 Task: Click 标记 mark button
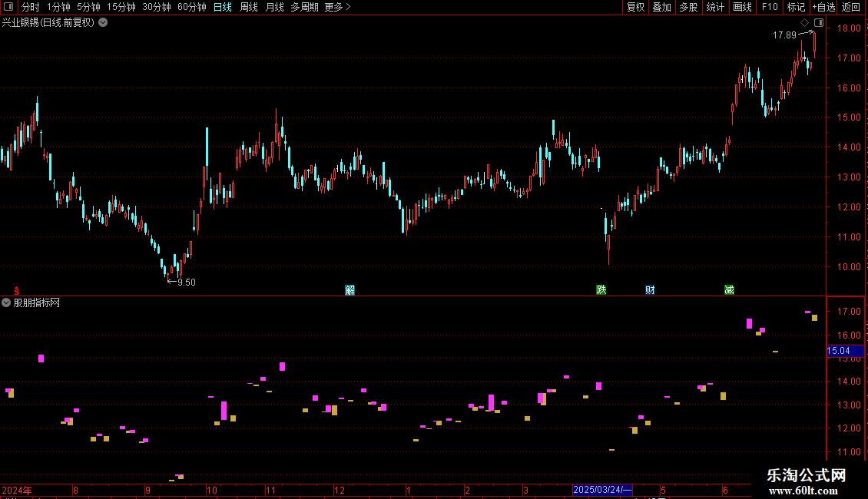[796, 7]
